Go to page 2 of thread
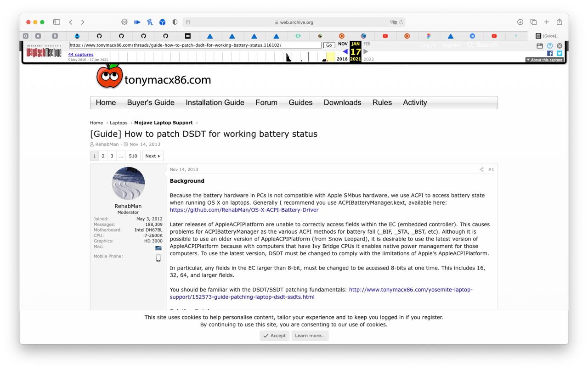 click(103, 156)
